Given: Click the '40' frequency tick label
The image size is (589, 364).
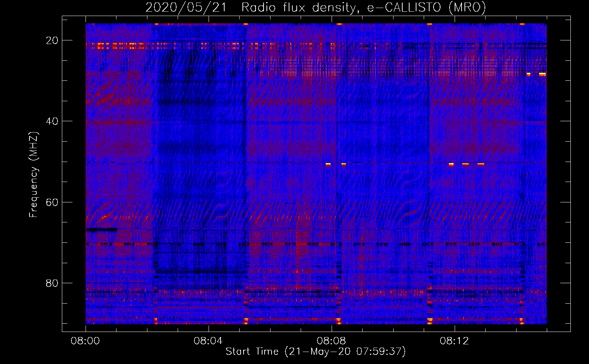Looking at the screenshot, I should (x=52, y=121).
